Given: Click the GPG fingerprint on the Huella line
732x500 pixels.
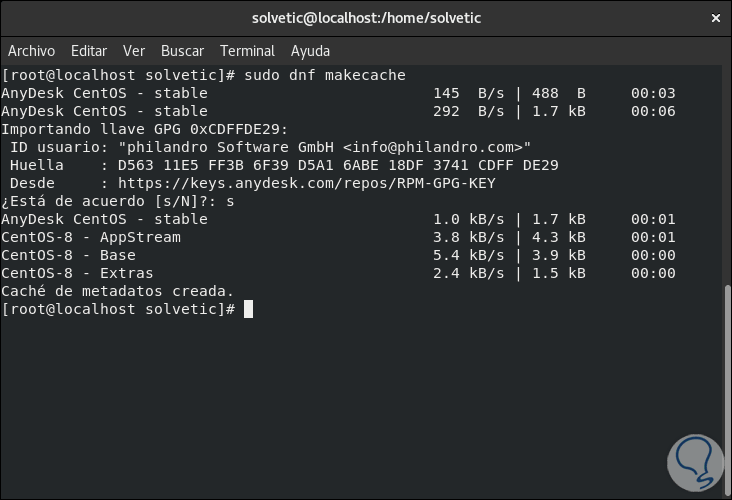Looking at the screenshot, I should [x=338, y=165].
